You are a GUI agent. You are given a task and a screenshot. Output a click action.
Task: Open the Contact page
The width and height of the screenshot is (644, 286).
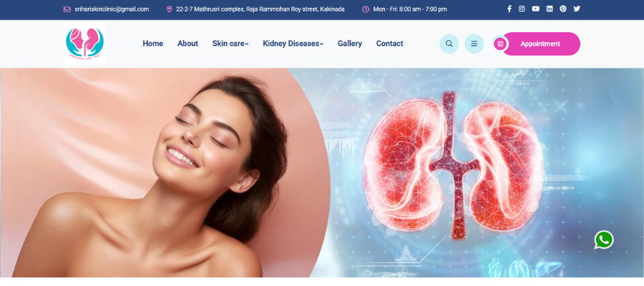(389, 44)
